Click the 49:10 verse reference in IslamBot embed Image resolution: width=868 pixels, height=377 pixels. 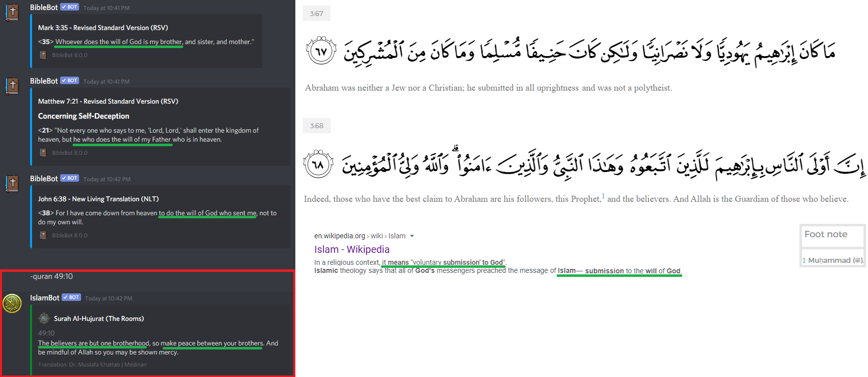click(47, 333)
